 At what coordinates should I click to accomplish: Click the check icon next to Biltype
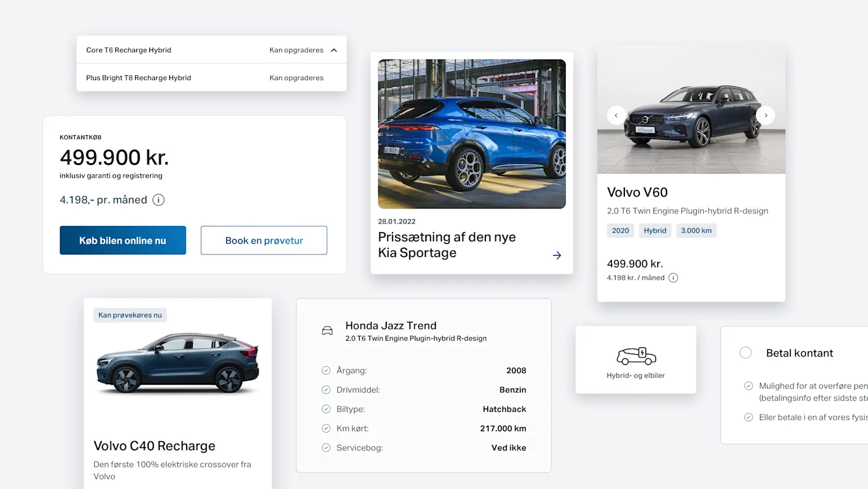click(x=326, y=409)
